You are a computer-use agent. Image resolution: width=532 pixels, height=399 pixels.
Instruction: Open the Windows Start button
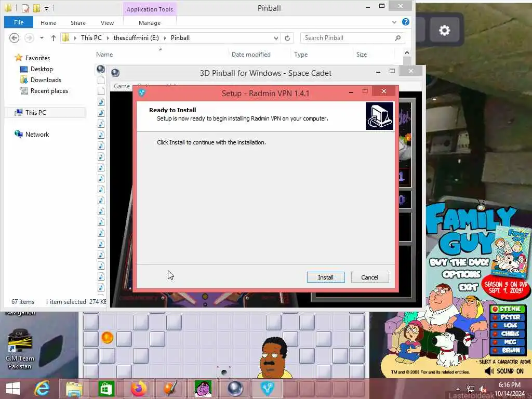(x=13, y=389)
